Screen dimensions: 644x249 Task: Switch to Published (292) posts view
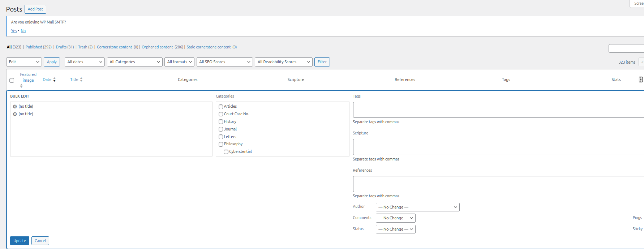click(x=38, y=47)
